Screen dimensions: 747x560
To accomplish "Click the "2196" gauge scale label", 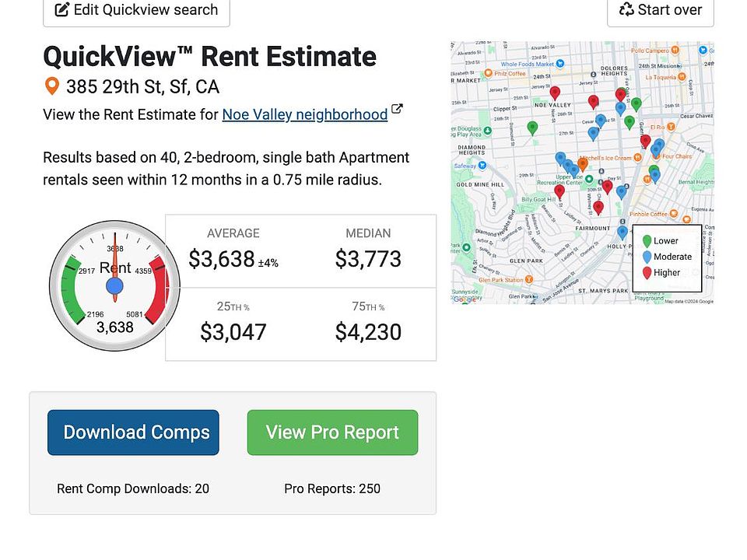I will pos(95,314).
